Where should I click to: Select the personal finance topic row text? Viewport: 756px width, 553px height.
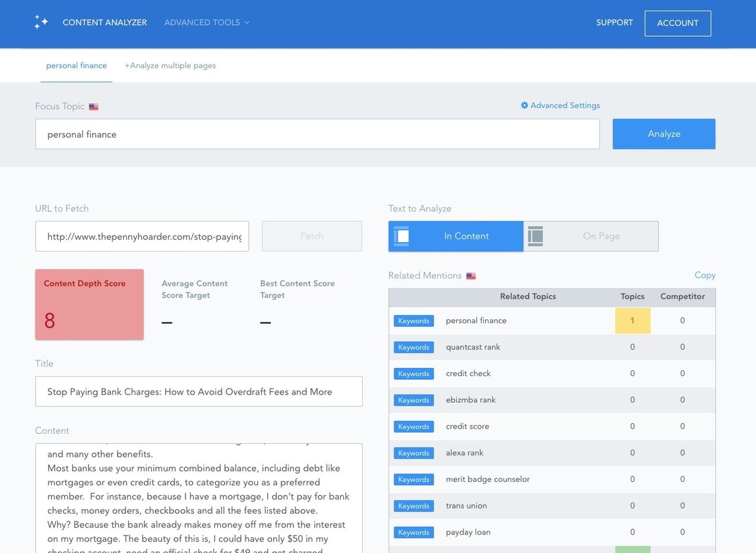click(476, 320)
